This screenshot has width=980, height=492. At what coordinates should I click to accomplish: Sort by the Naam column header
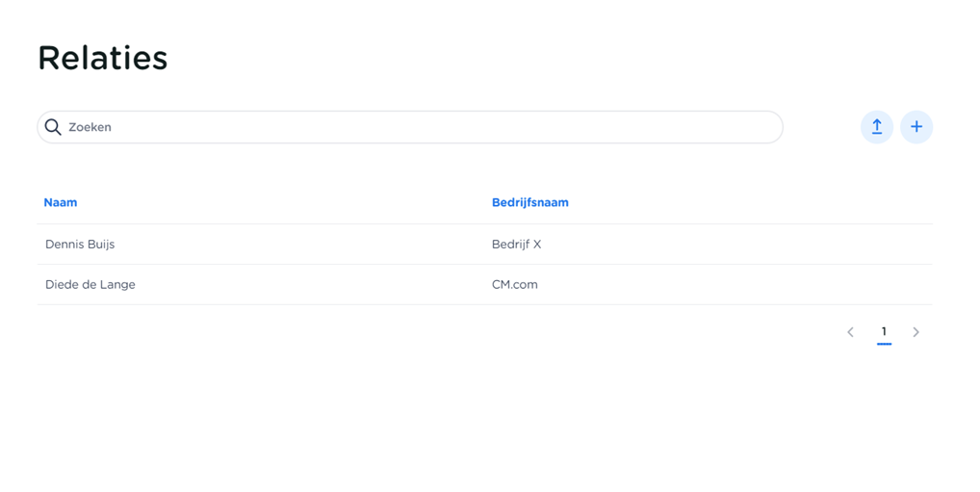click(x=61, y=202)
